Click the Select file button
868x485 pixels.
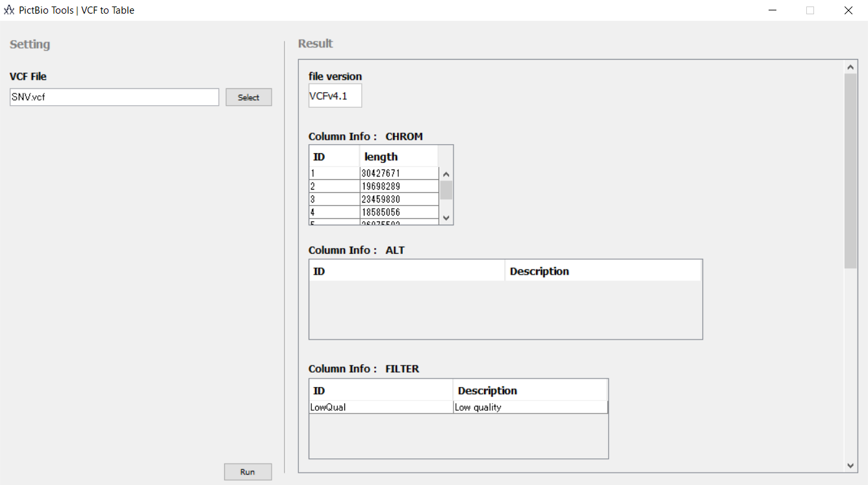coord(248,97)
